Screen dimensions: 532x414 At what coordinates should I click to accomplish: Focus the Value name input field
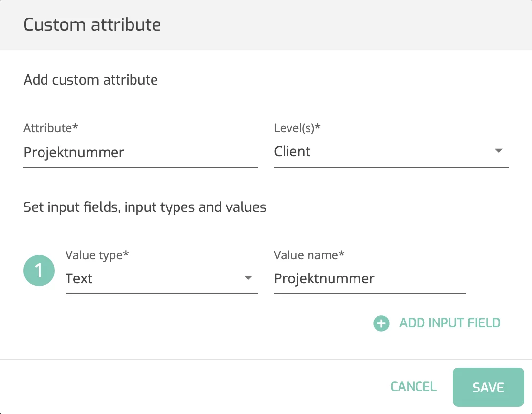pyautogui.click(x=370, y=278)
